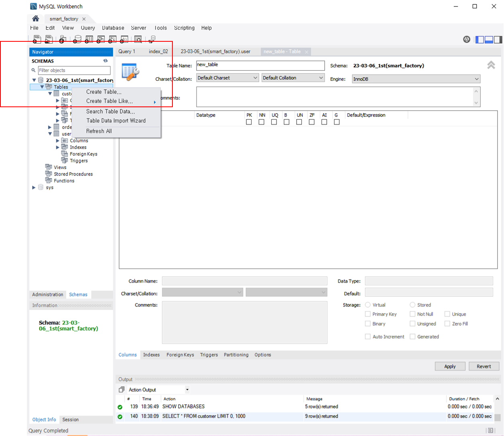504x436 pixels.
Task: Collapse the Tables node arrow
Action: pos(42,87)
